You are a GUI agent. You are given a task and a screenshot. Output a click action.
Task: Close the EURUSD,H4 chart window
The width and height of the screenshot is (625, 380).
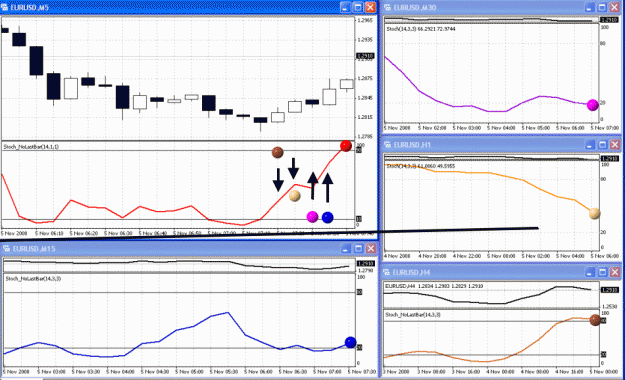click(615, 272)
